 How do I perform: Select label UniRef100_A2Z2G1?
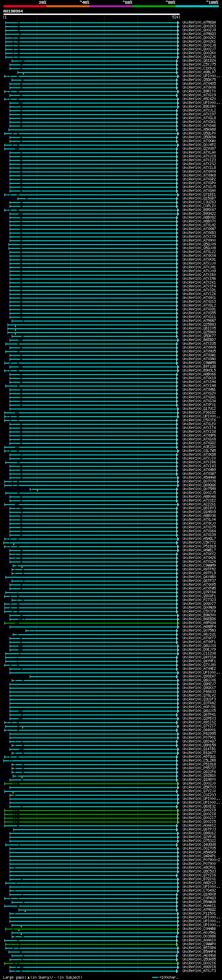(199, 504)
